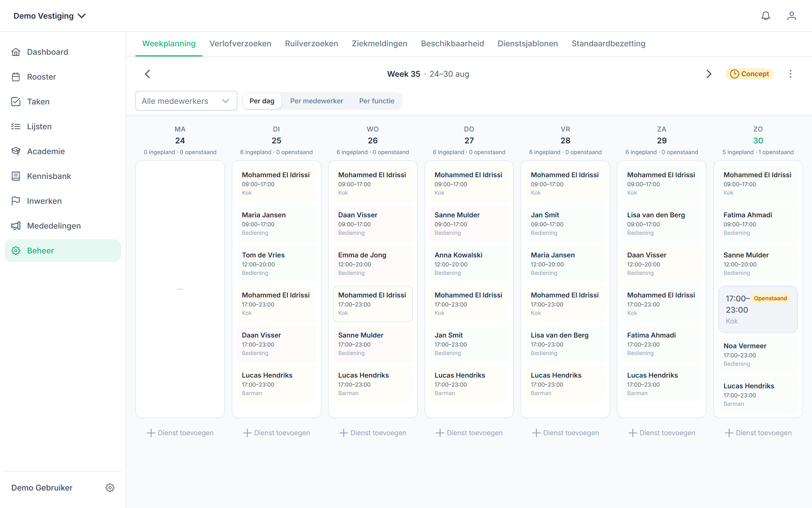Open Maria Jansen's Tuesday 09:00 shift
The height and width of the screenshot is (508, 812).
[x=276, y=224]
